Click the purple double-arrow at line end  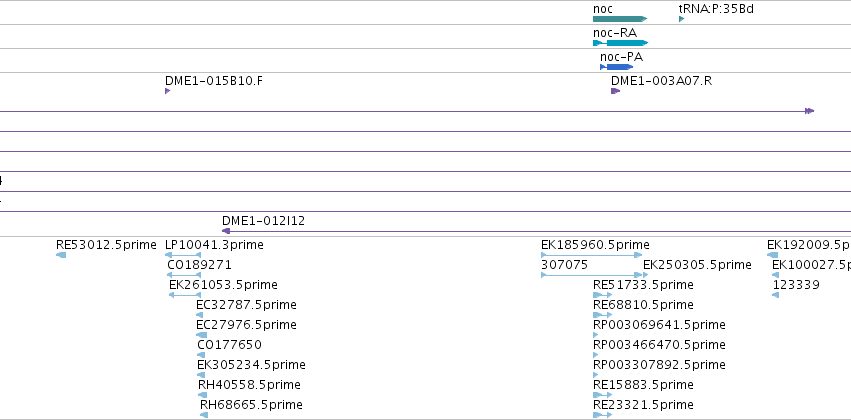click(x=809, y=111)
